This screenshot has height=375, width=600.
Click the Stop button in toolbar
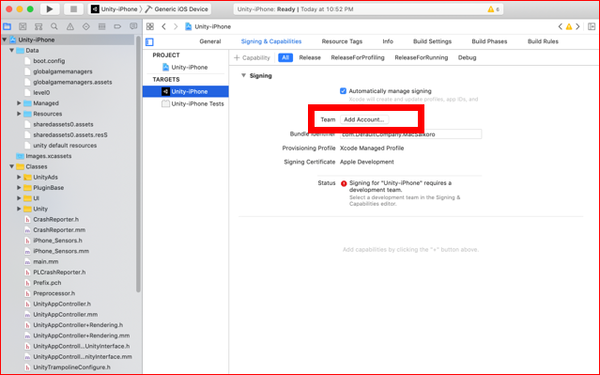73,9
